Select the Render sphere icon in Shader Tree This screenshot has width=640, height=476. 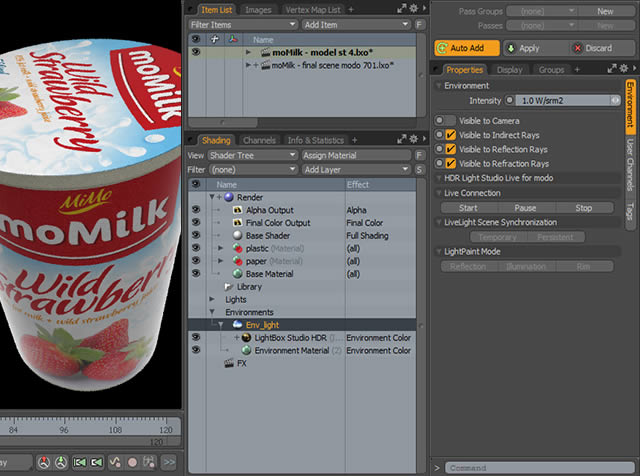(x=229, y=197)
